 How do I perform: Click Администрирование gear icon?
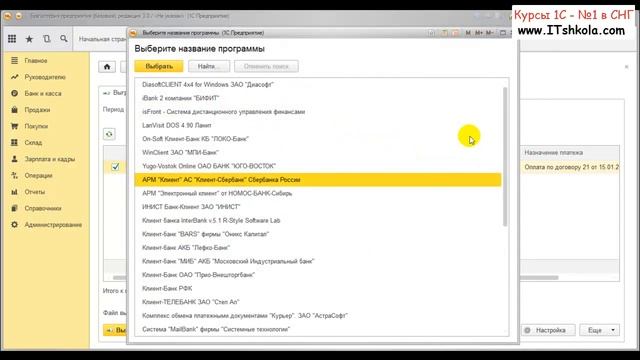(x=14, y=224)
